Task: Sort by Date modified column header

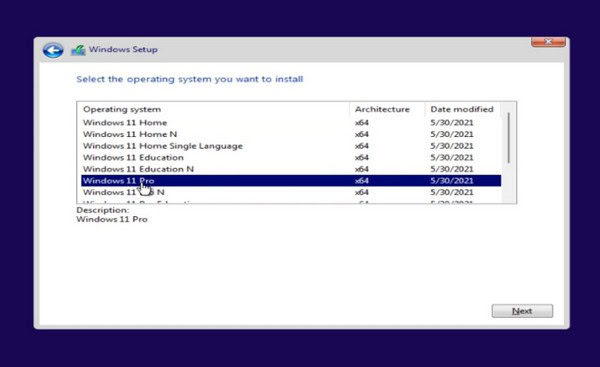Action: click(462, 109)
